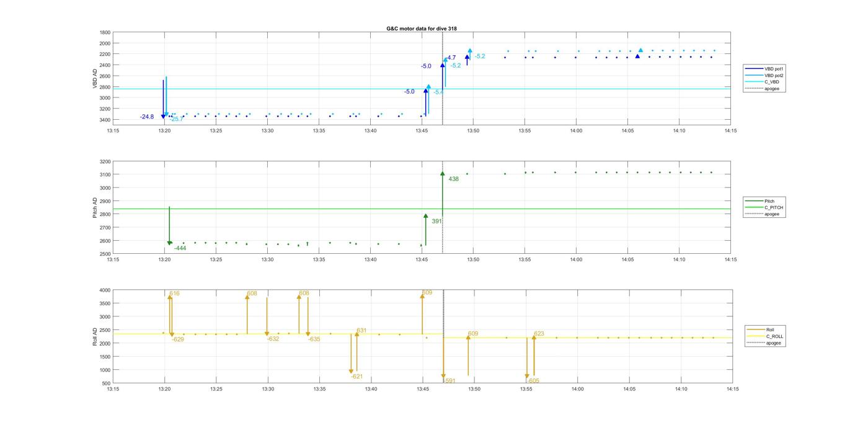Screen dimensions: 868x430
Task: Click the 'Roll AD' y-axis label
Action: [95, 336]
